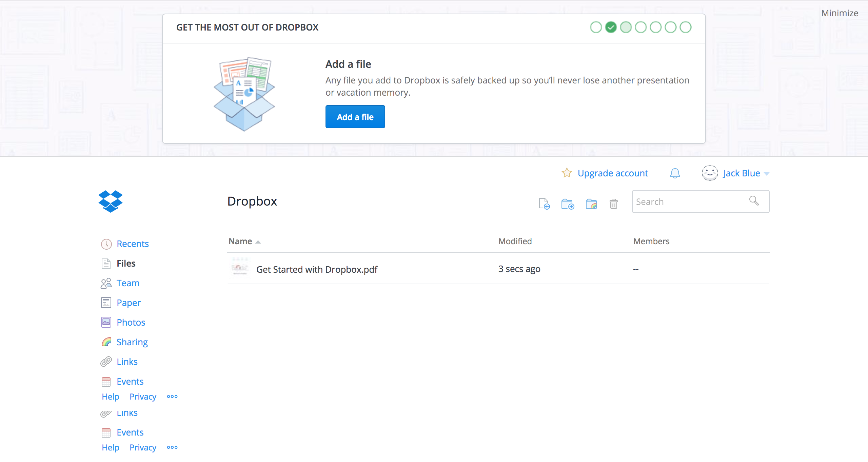This screenshot has height=462, width=868.
Task: Click the blue Add a file button
Action: 355,117
